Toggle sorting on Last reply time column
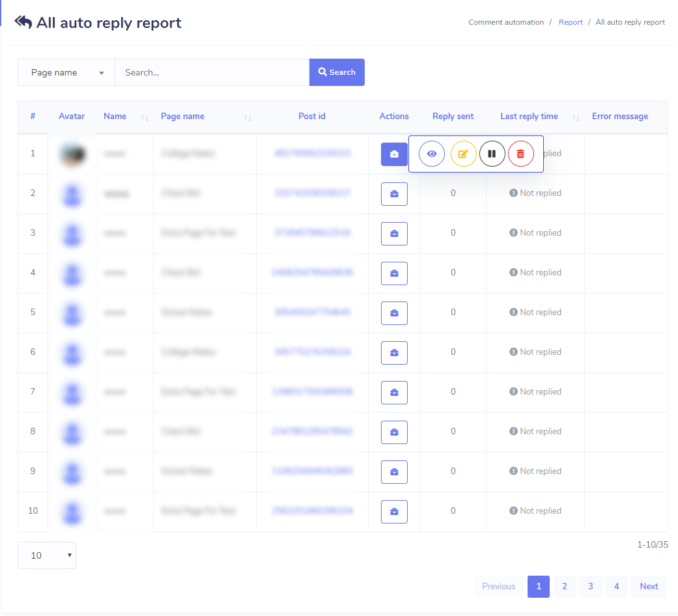The height and width of the screenshot is (616, 678). coord(575,118)
